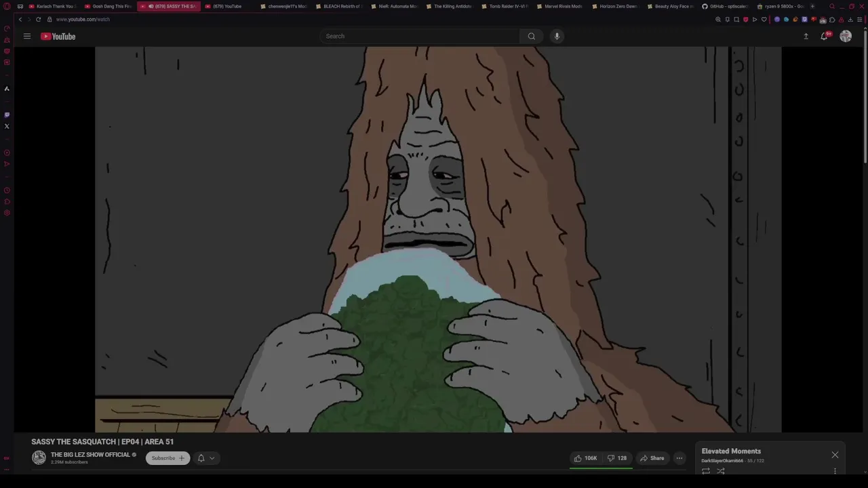Open the YouTube account avatar menu
Screen dimensions: 868x488
[x=846, y=36]
